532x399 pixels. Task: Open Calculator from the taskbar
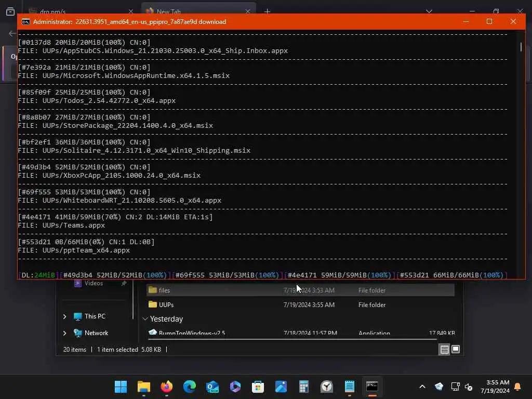tap(303, 387)
